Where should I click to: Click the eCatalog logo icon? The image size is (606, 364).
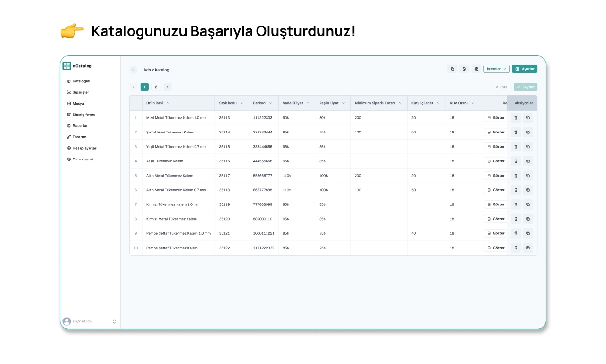(67, 66)
